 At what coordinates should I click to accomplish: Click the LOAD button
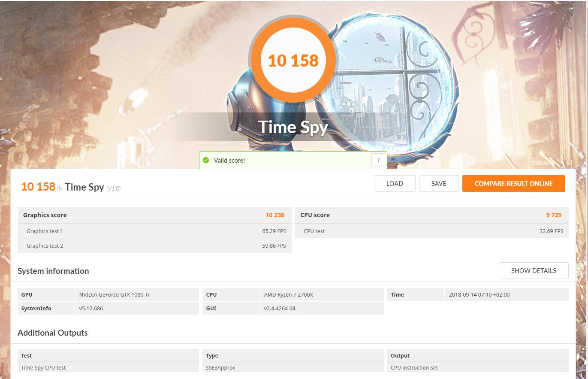click(395, 184)
